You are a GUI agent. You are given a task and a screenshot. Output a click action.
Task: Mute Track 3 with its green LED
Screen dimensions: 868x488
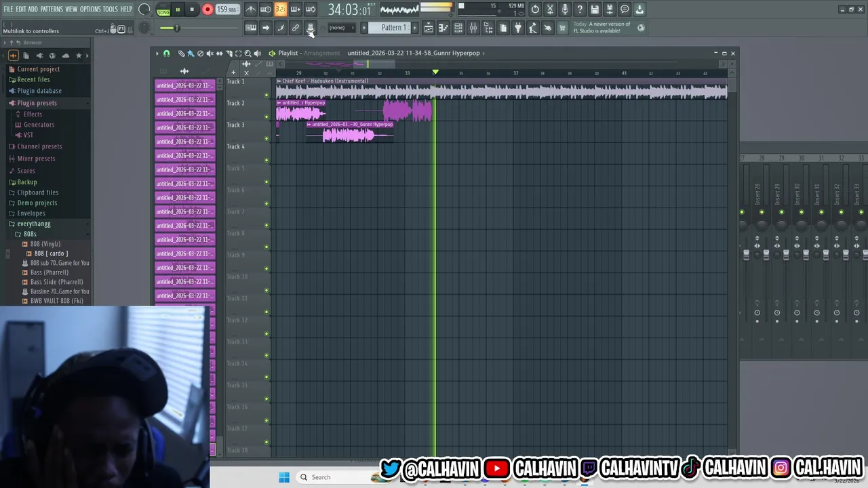point(267,138)
